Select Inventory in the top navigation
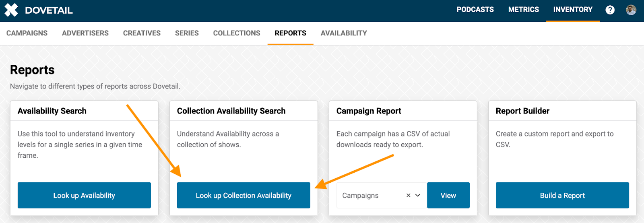 [573, 10]
